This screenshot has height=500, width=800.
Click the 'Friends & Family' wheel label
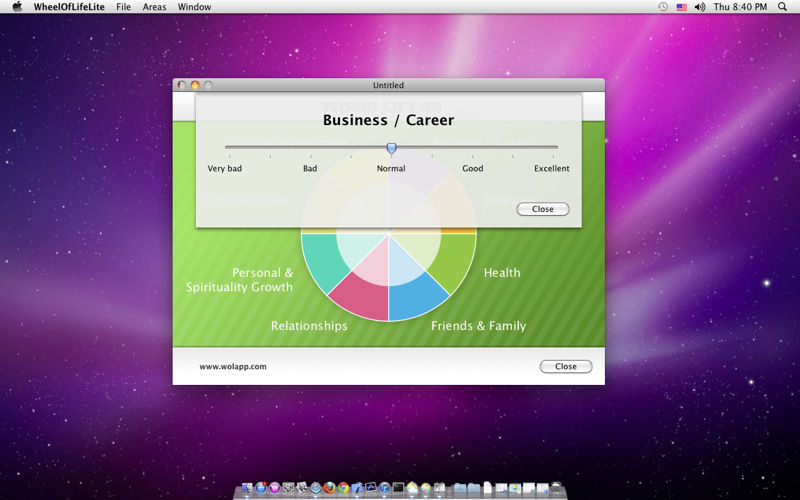[479, 326]
